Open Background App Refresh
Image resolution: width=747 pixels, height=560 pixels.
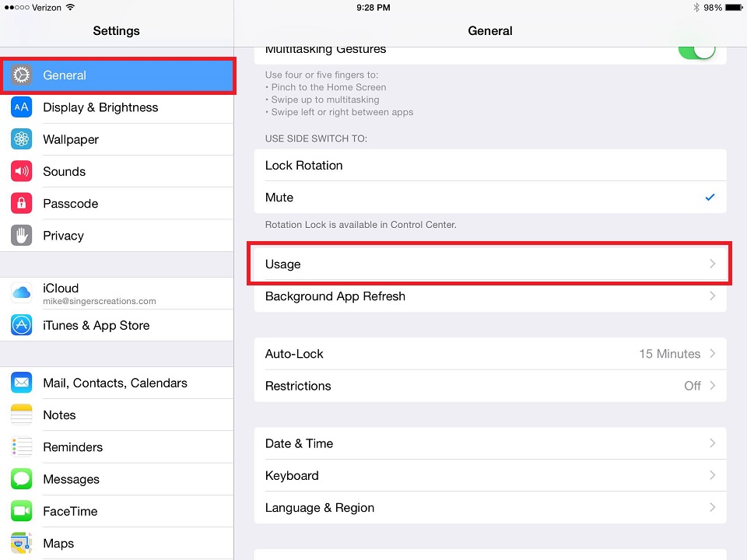pos(490,296)
